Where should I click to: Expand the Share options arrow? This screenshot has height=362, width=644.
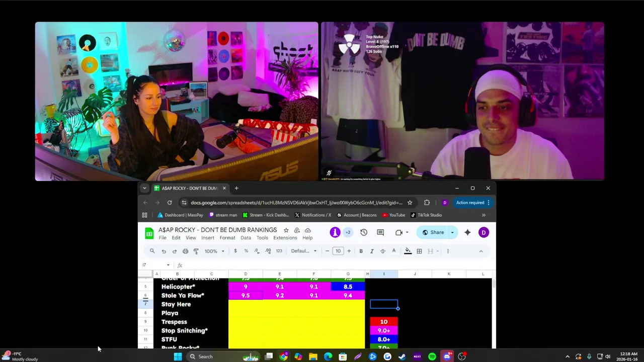point(452,232)
